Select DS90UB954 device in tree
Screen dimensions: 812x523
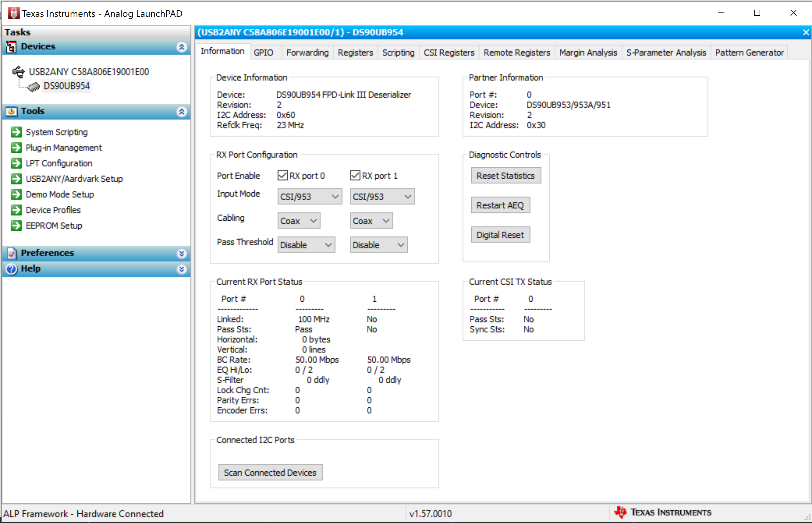(x=67, y=86)
